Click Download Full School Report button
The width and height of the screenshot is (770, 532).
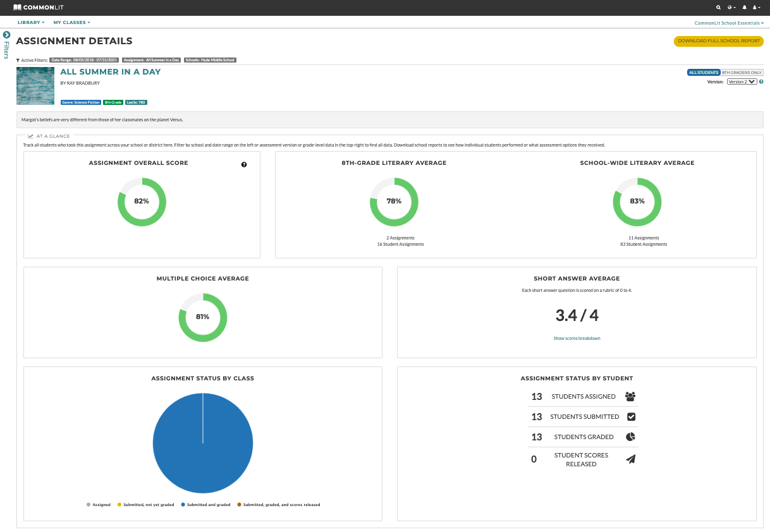point(719,41)
